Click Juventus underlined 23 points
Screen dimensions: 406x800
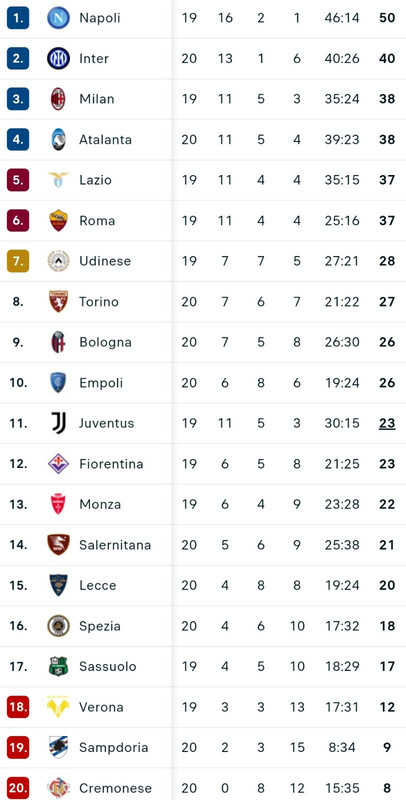pos(387,423)
